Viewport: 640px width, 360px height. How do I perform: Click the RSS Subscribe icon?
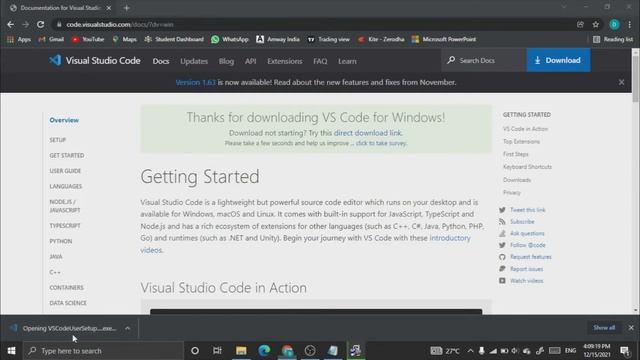(502, 222)
